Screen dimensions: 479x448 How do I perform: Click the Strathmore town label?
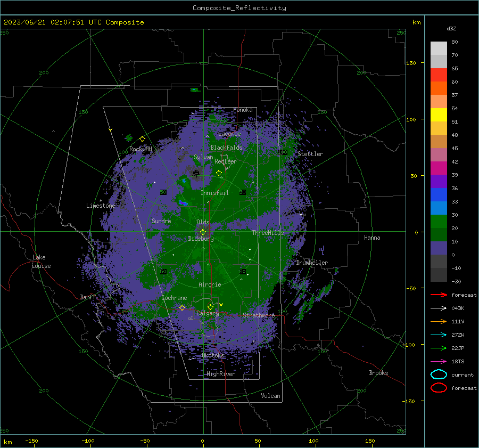pos(259,315)
